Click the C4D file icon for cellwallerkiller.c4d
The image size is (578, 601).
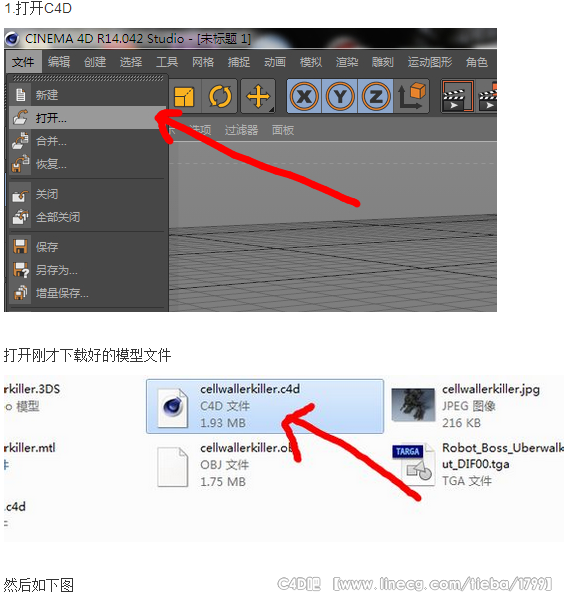click(173, 407)
